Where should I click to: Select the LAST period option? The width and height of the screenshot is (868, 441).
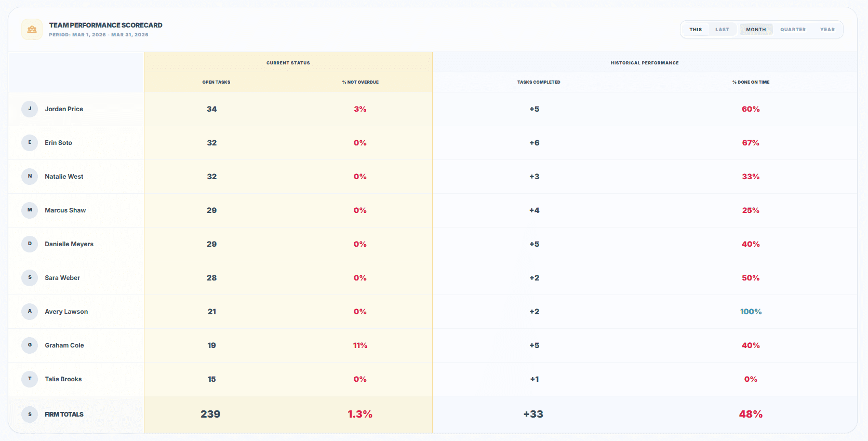pos(722,30)
